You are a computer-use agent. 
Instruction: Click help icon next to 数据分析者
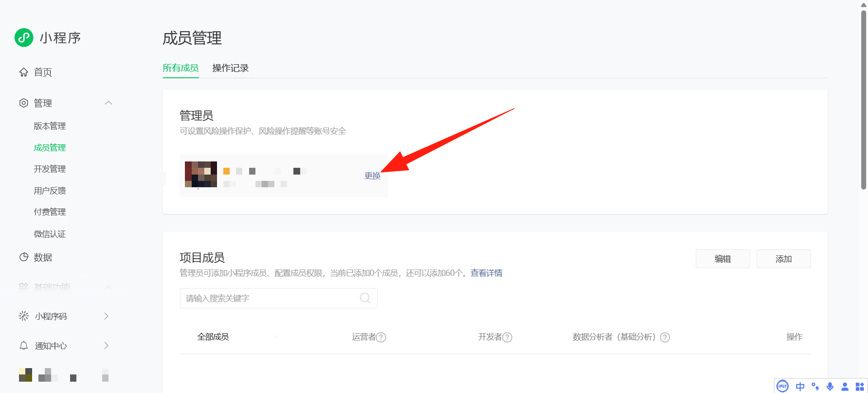point(665,337)
